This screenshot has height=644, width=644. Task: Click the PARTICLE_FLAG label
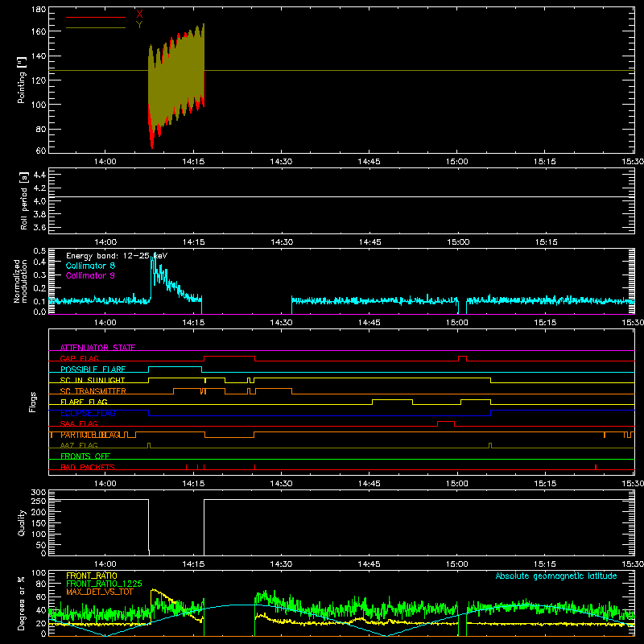90,435
